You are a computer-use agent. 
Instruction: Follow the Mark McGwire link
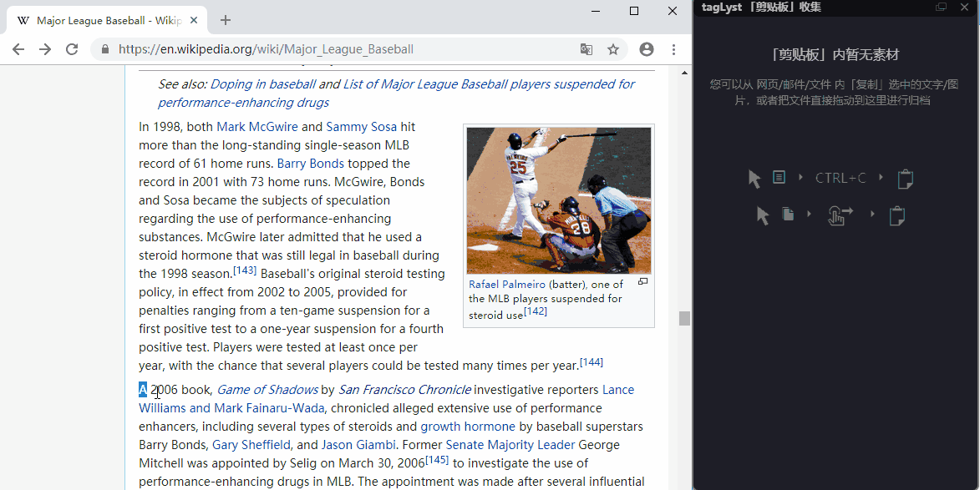click(x=256, y=127)
